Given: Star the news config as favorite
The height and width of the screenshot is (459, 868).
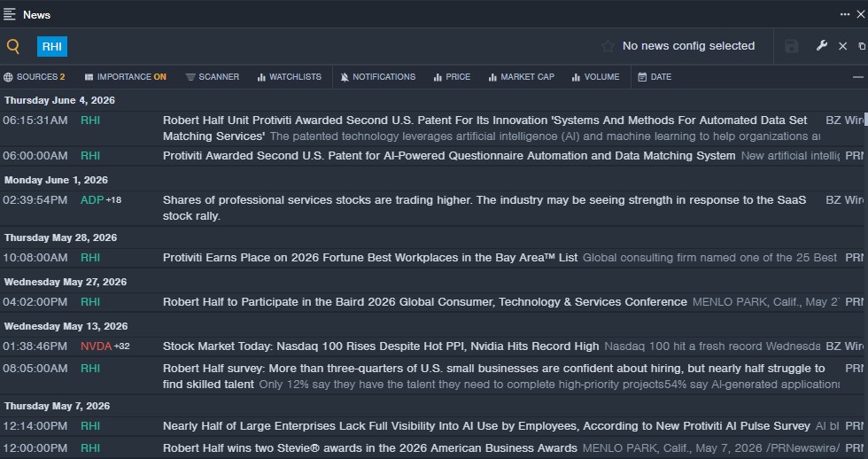Looking at the screenshot, I should click(608, 46).
